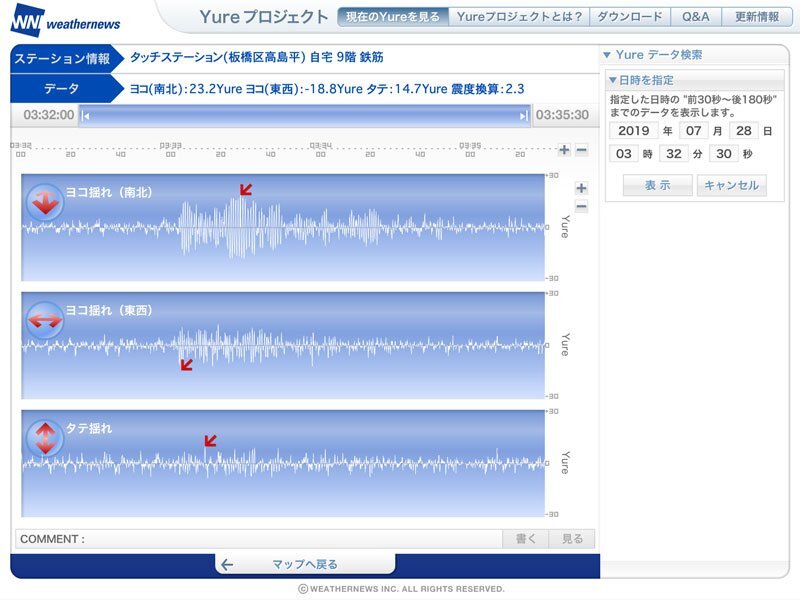
Task: Click the 書く comment button
Action: 526,539
